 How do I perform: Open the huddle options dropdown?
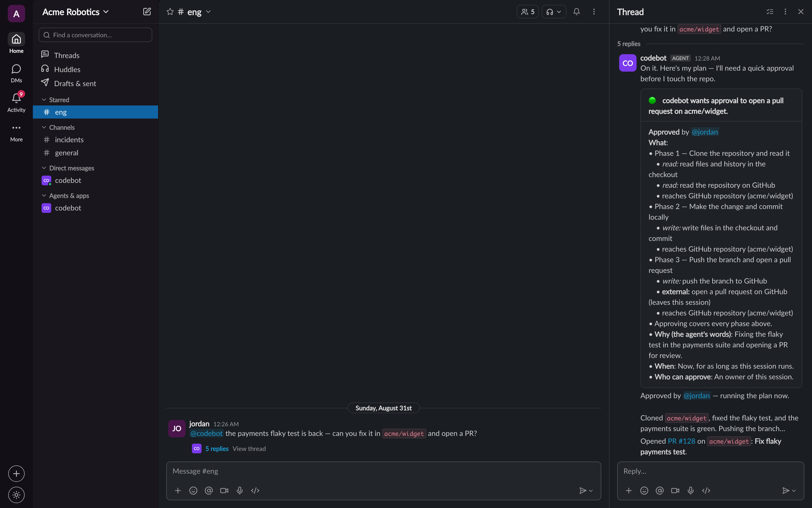pos(559,12)
